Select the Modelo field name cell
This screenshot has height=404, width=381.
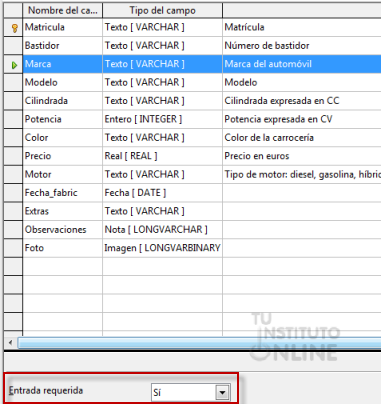[x=63, y=82]
